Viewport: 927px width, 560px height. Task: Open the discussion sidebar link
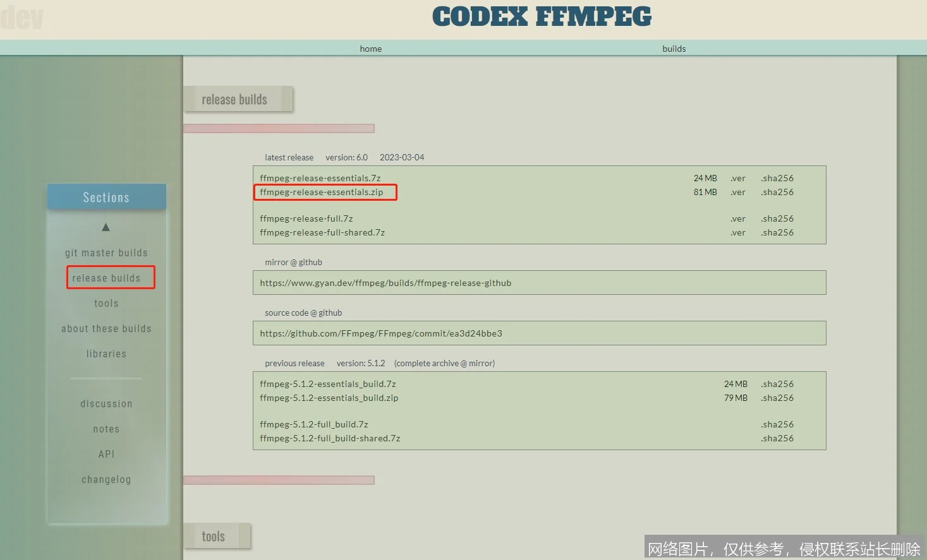[106, 403]
